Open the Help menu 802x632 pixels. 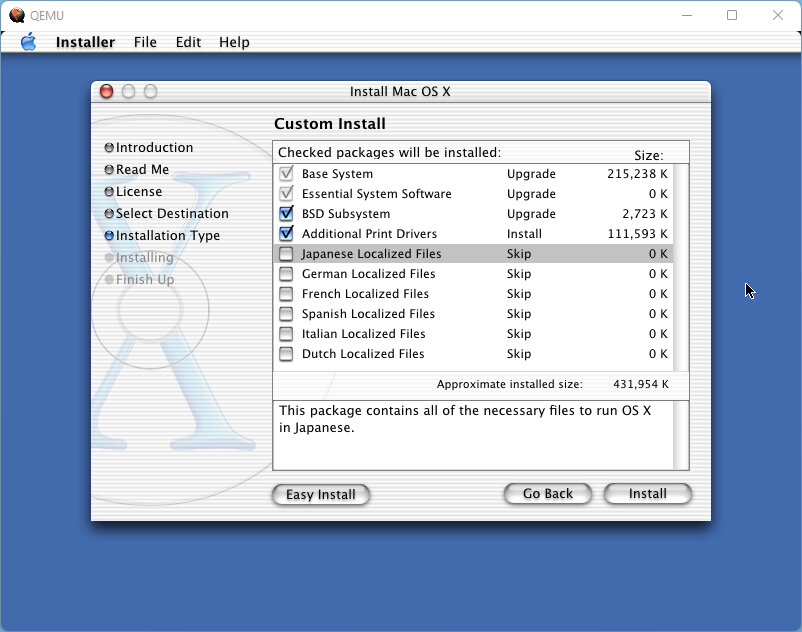pos(234,42)
